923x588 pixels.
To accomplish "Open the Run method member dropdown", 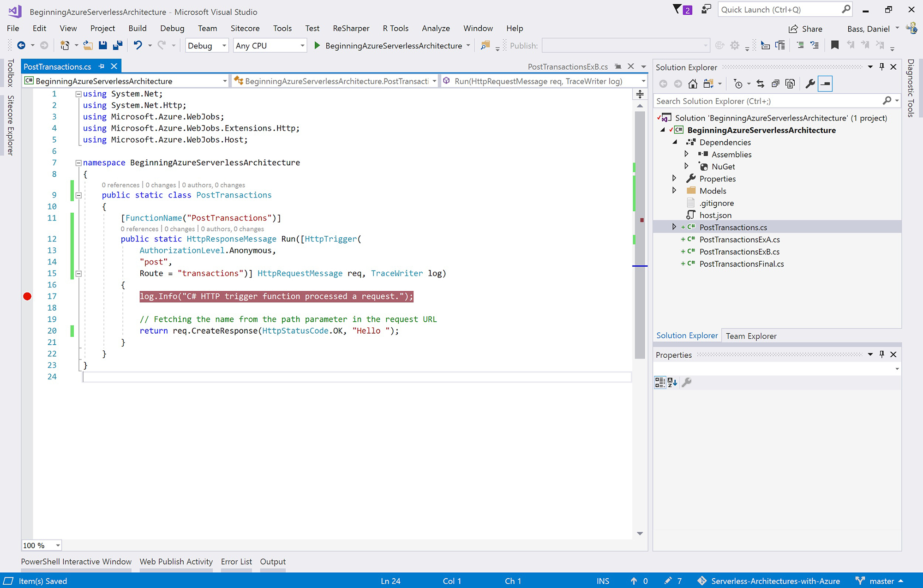I will 545,81.
